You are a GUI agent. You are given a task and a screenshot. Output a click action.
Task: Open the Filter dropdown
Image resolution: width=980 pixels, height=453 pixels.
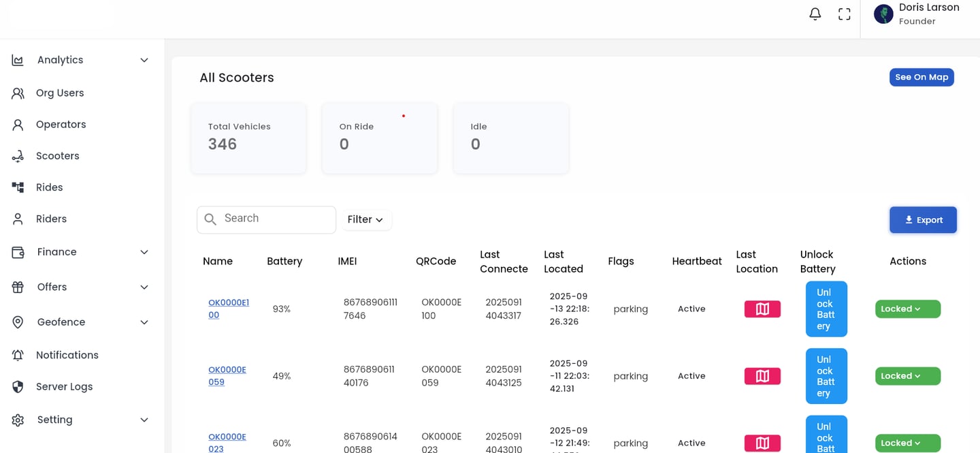click(x=365, y=219)
